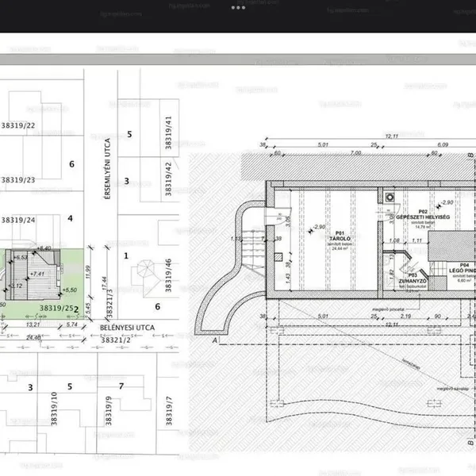
Task: Click the 17,44 dimension value
Action: point(105,283)
